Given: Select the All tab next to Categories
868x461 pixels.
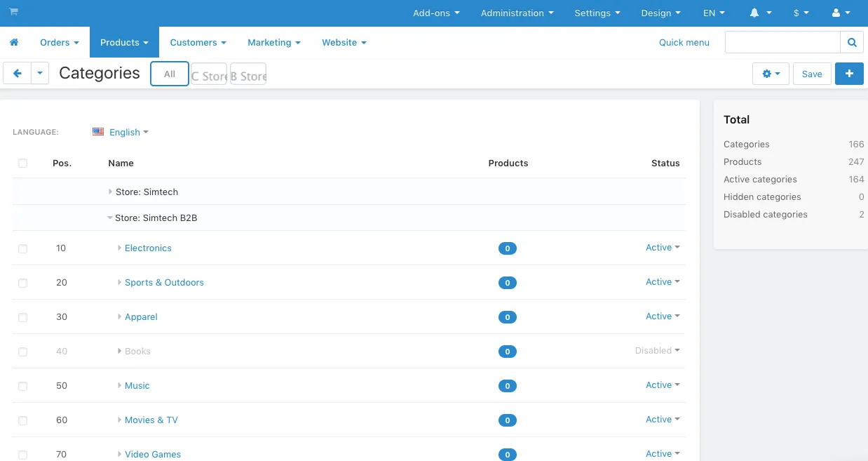Looking at the screenshot, I should click(169, 73).
